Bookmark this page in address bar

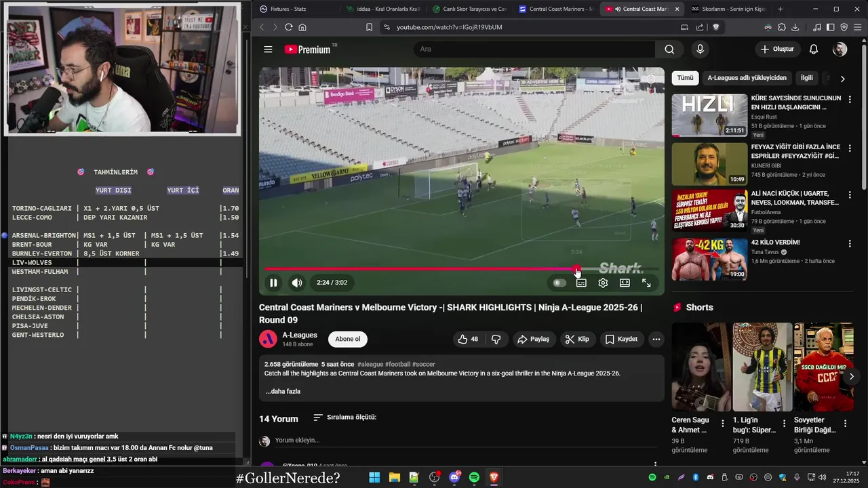pos(369,27)
